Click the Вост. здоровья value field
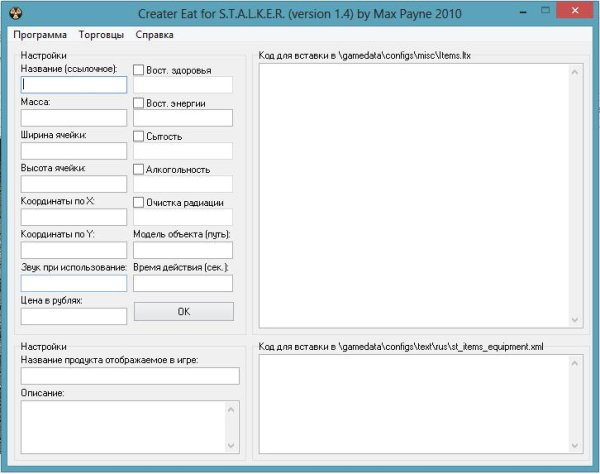 (183, 85)
